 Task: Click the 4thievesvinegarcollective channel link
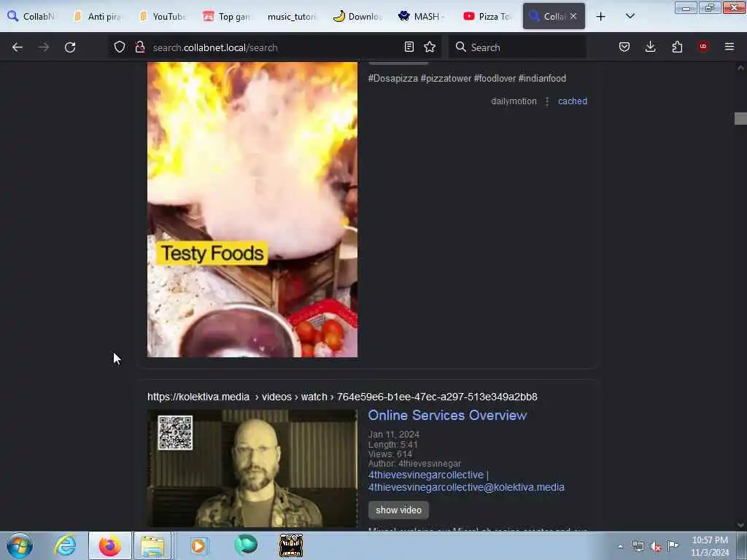coord(425,475)
